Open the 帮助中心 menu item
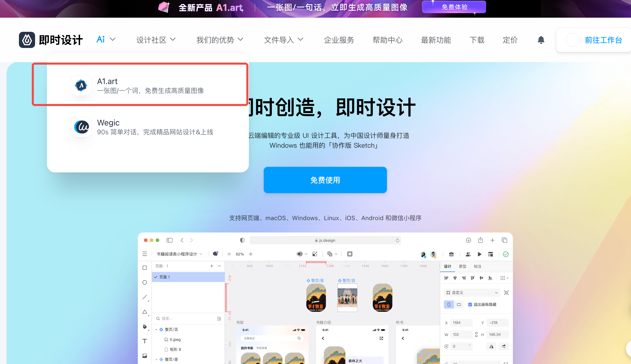This screenshot has width=631, height=364. (x=387, y=40)
